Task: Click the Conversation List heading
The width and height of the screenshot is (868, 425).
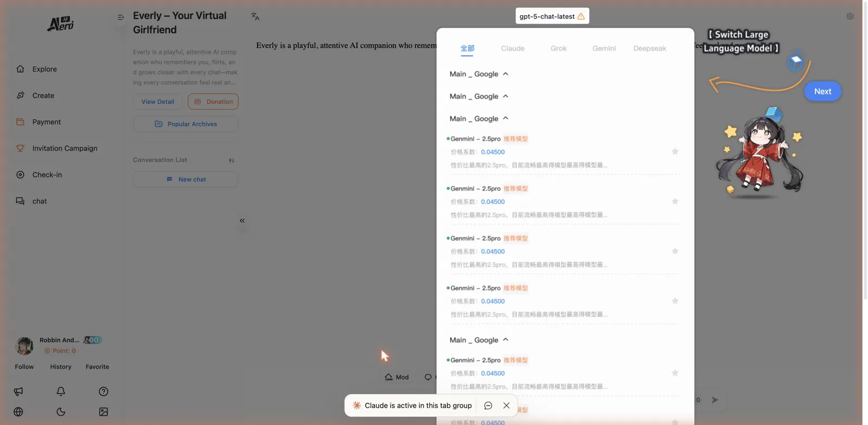Action: click(x=160, y=160)
